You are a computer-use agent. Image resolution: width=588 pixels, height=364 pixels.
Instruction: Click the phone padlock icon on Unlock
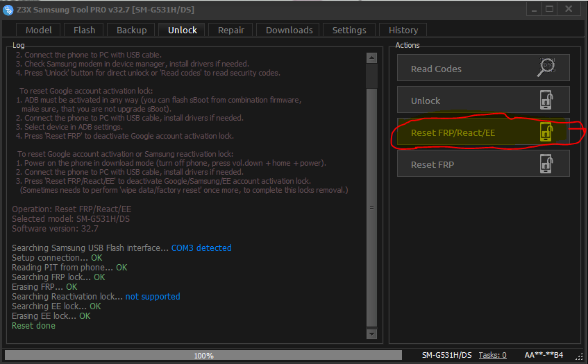tap(546, 100)
